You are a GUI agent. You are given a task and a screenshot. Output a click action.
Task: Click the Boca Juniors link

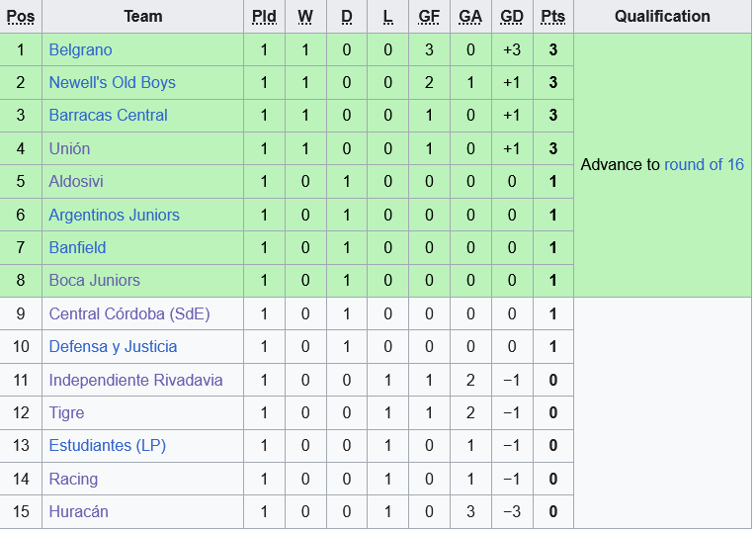(94, 280)
